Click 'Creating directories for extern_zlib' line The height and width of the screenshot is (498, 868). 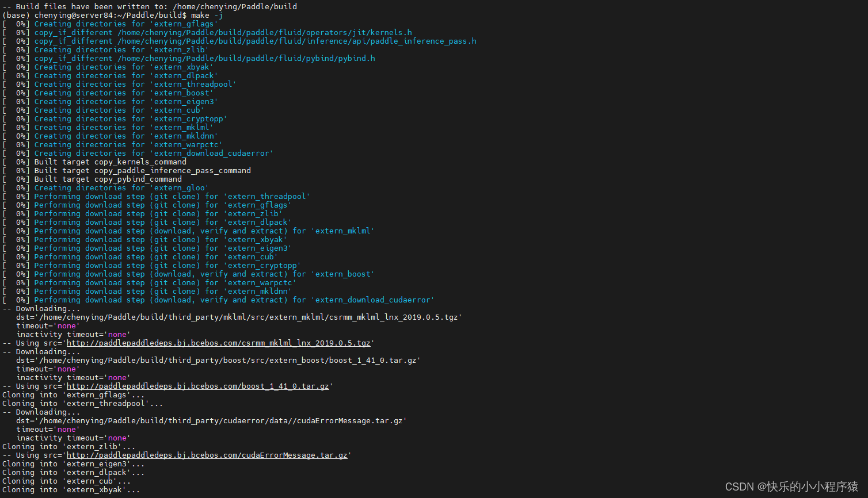point(106,49)
